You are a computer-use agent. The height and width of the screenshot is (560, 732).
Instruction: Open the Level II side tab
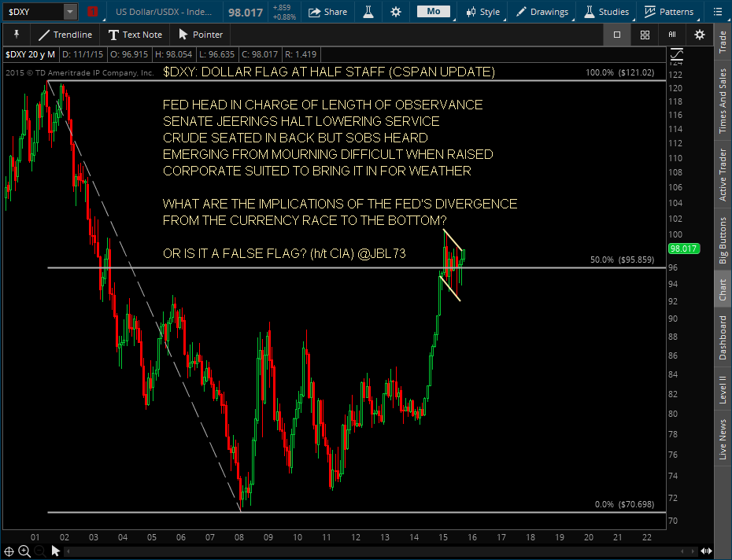point(723,389)
